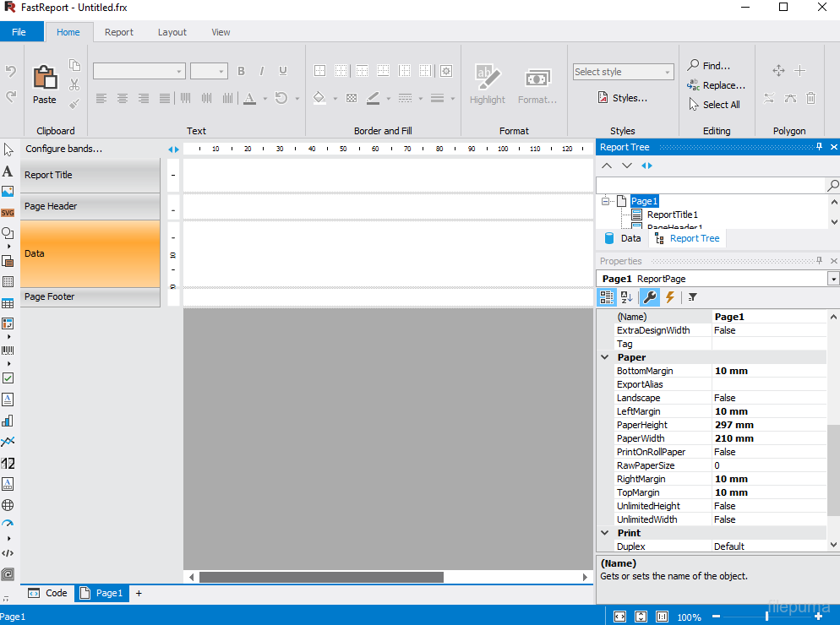Switch to the Layout ribbon tab
840x625 pixels.
[172, 32]
